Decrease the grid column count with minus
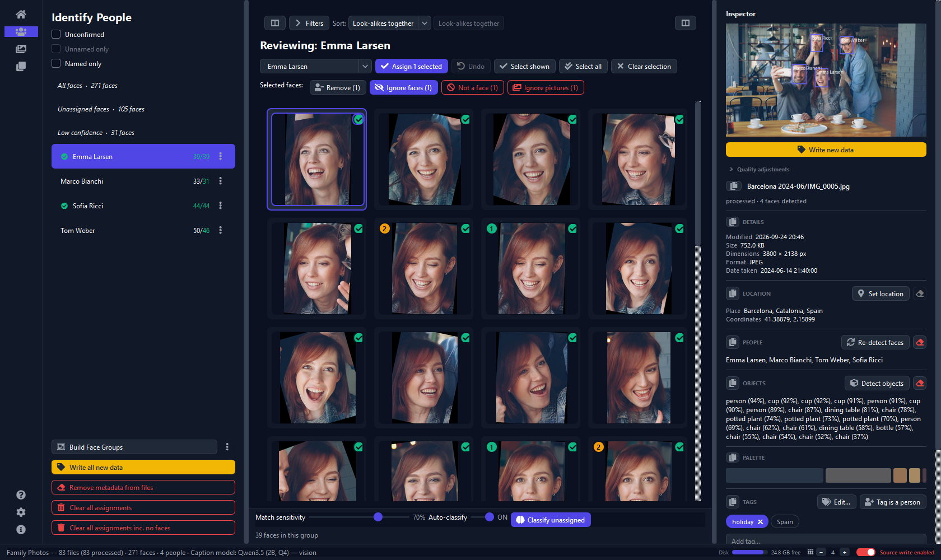Image resolution: width=941 pixels, height=560 pixels. pos(821,552)
